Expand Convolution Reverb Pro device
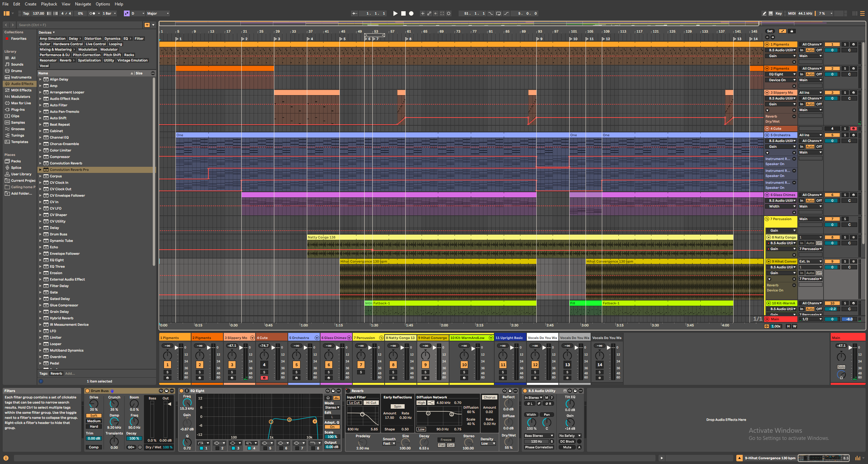The image size is (868, 464). pyautogui.click(x=40, y=170)
